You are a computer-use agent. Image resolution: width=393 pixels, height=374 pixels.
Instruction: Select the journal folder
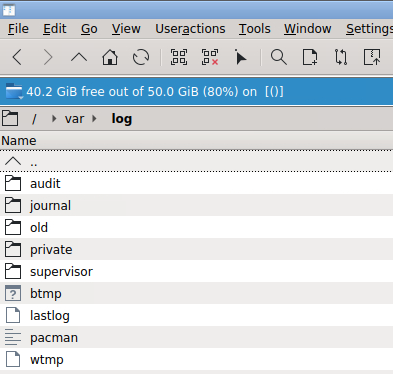tap(196, 205)
